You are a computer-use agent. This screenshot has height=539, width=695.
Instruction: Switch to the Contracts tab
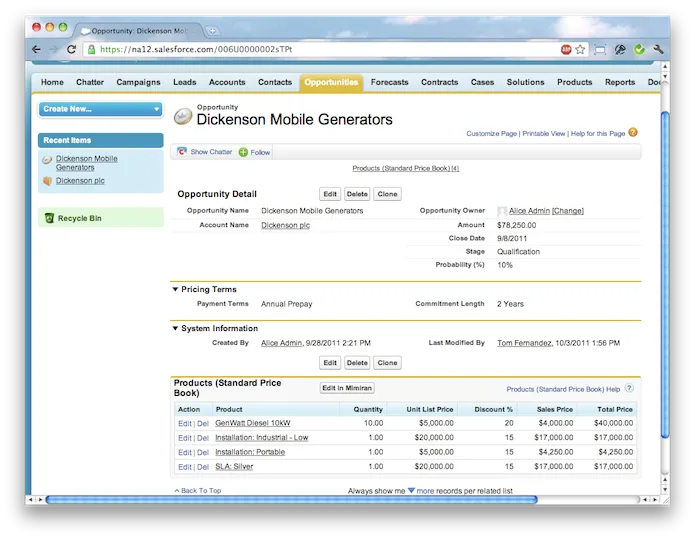pos(440,82)
